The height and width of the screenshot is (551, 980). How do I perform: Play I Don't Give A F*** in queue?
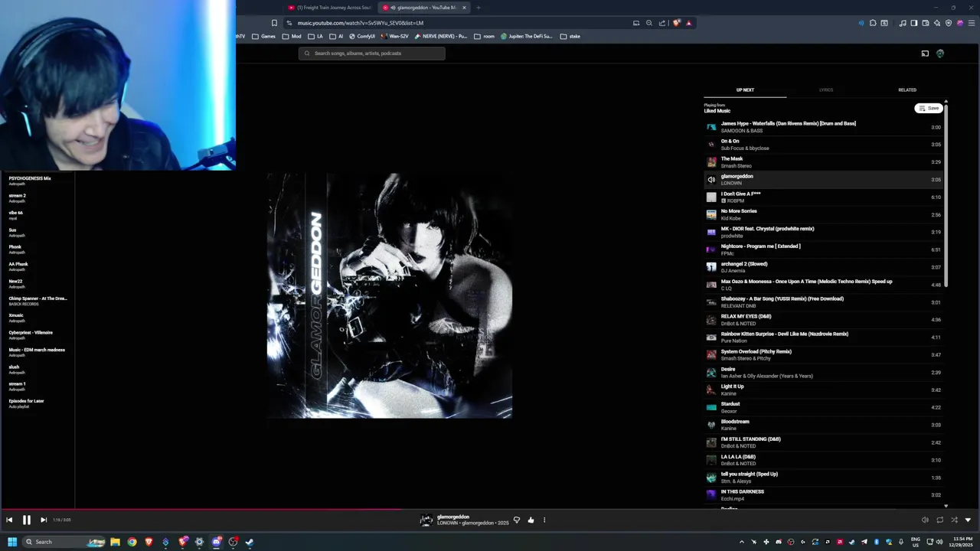[x=823, y=197]
